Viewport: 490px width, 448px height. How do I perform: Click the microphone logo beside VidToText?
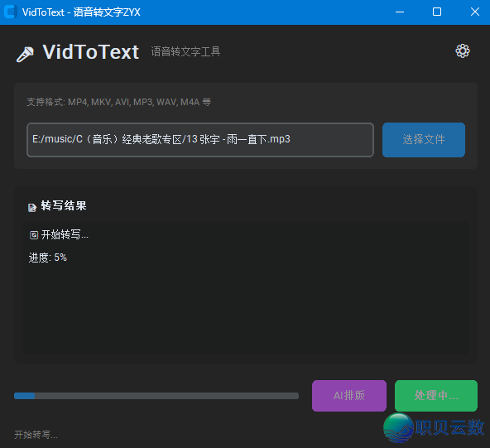[25, 55]
